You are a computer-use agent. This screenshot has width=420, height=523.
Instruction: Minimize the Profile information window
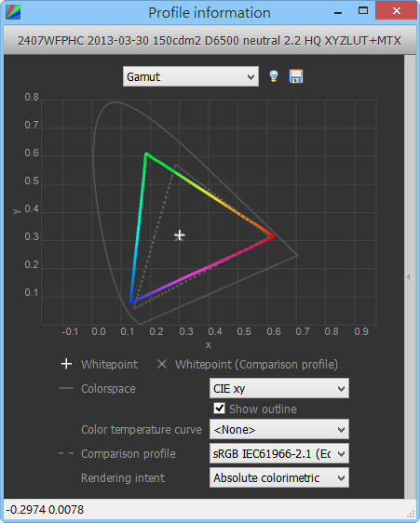338,13
